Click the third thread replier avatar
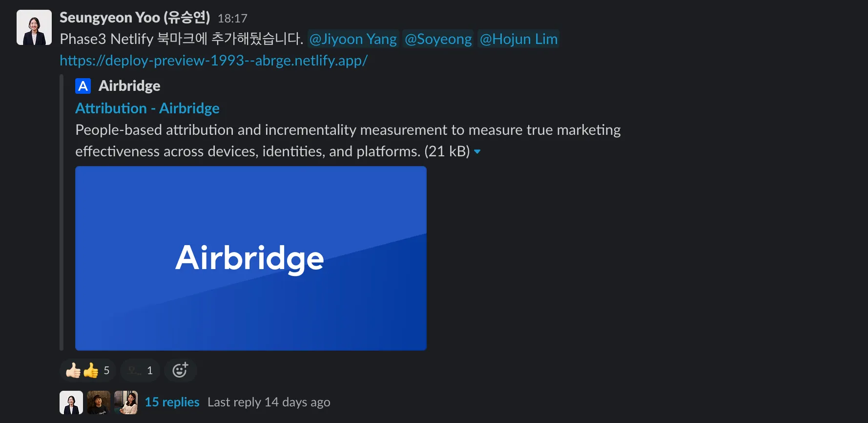 click(x=126, y=402)
